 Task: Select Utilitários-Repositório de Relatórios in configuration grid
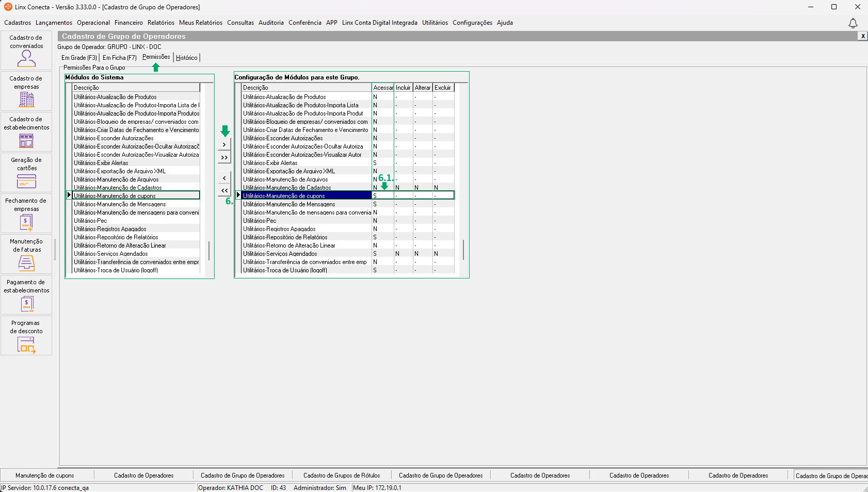coord(307,237)
